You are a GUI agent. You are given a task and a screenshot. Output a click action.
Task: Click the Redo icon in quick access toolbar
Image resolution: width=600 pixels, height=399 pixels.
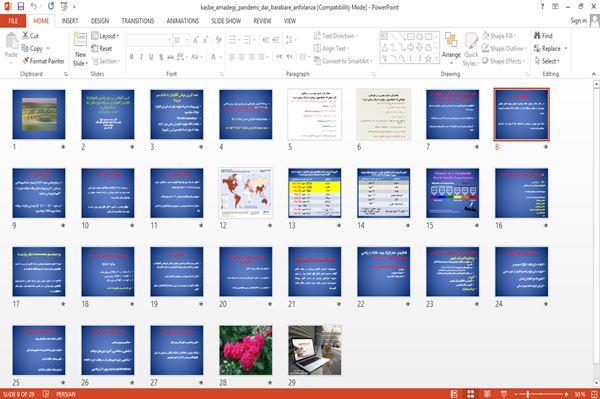(51, 7)
